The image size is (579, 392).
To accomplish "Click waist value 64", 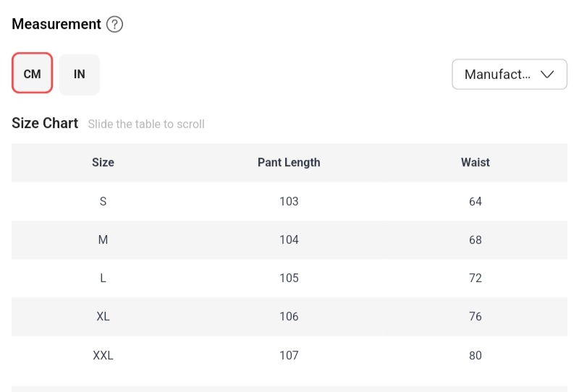I will [476, 201].
